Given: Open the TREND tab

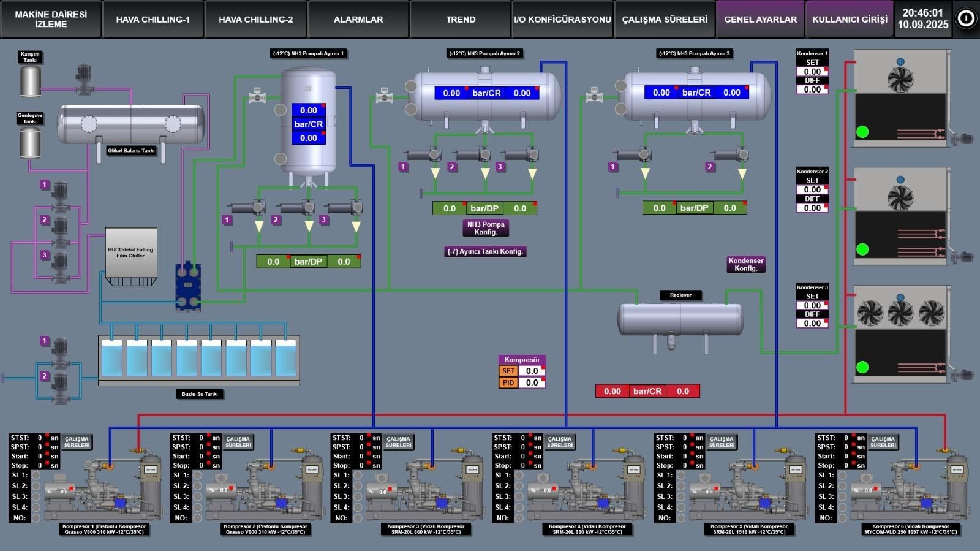Looking at the screenshot, I should [461, 19].
